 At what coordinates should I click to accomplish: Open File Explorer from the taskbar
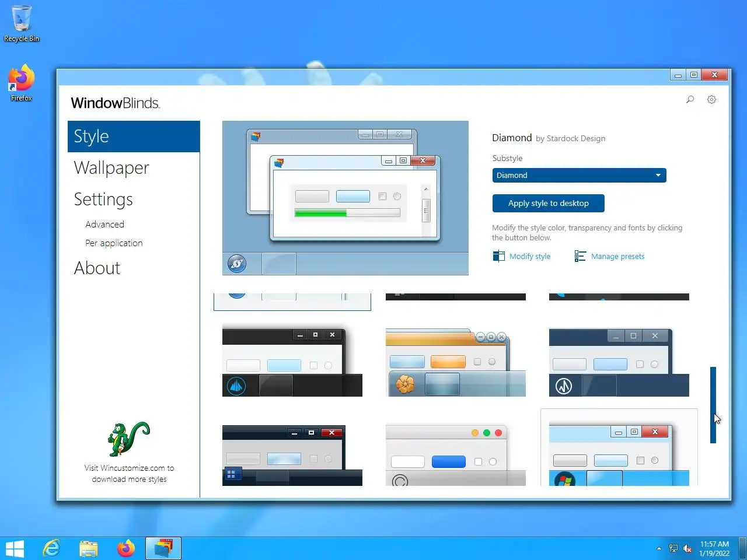[89, 548]
